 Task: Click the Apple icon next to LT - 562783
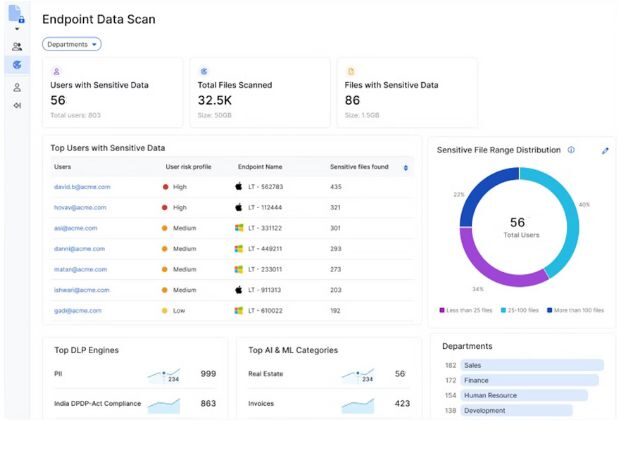[x=238, y=186]
